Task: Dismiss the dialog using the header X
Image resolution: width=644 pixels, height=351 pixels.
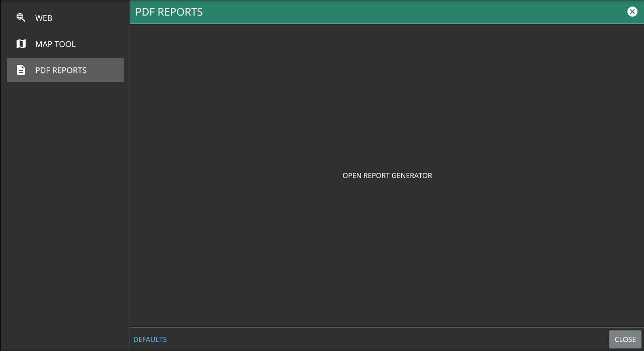Action: point(632,12)
